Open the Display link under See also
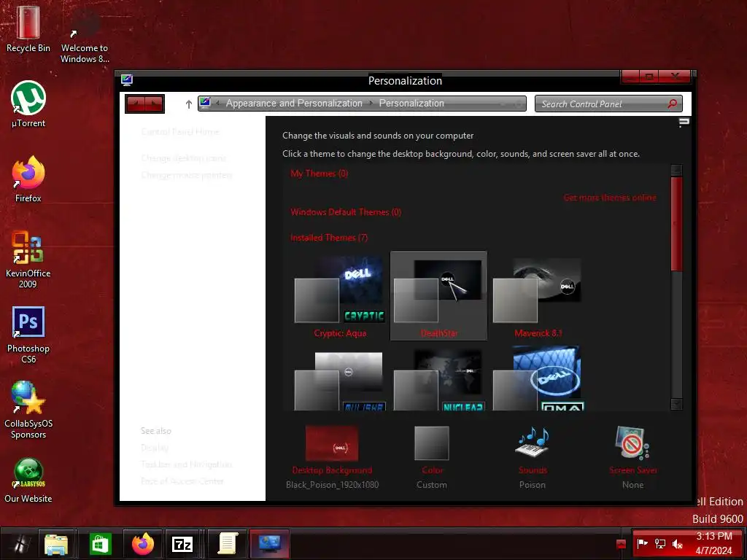The height and width of the screenshot is (560, 747). coord(155,448)
